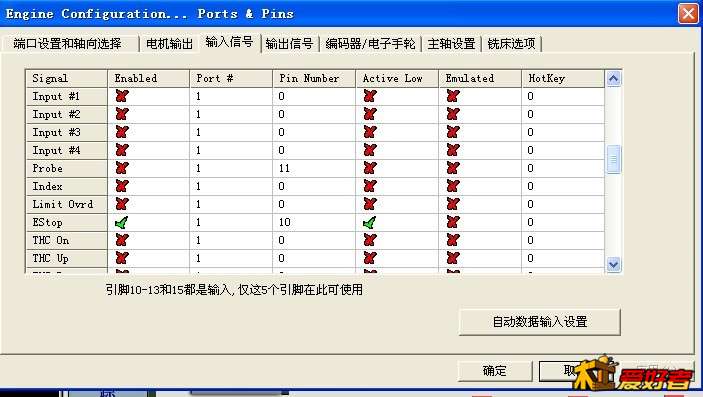Switch to the 铣床选项 tab
Screen dimensions: 703x397
tap(512, 44)
